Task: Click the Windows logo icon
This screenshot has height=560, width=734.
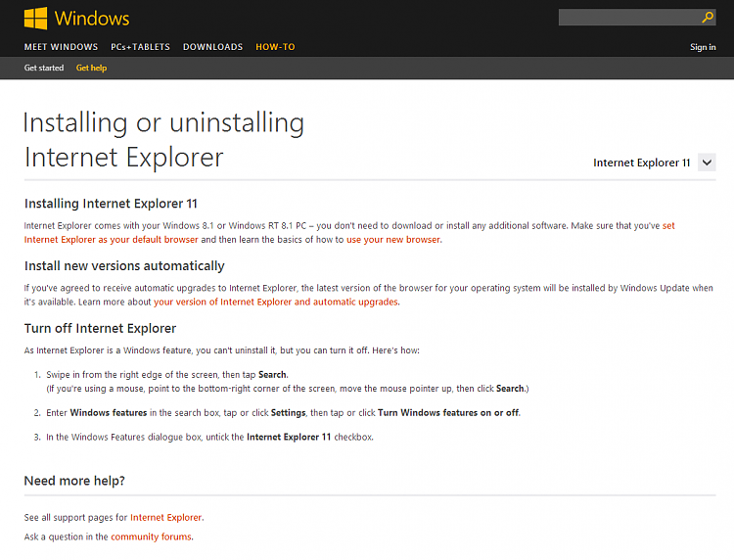Action: point(35,19)
